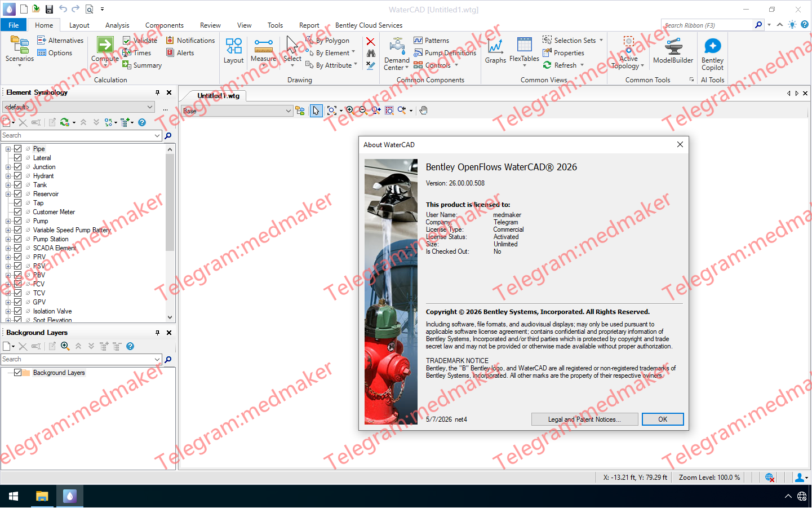Toggle the Tank element checkbox

tap(17, 185)
